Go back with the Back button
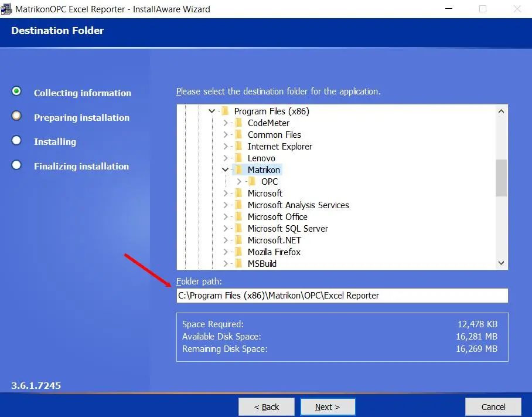Viewport: 532px width, 417px height. 267,407
